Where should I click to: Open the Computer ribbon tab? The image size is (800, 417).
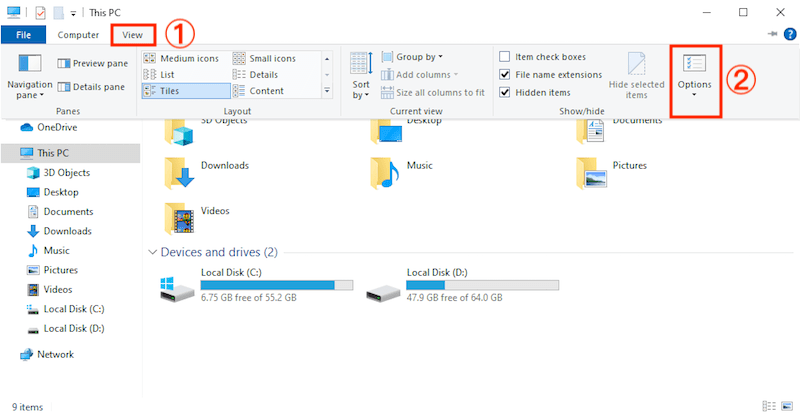78,35
